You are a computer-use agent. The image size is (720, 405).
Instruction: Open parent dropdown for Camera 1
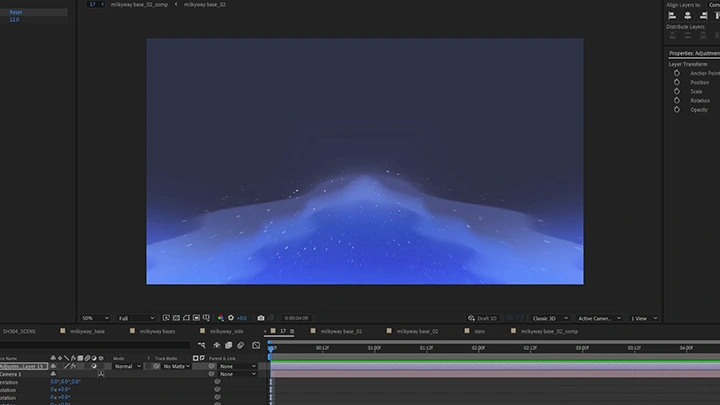237,374
